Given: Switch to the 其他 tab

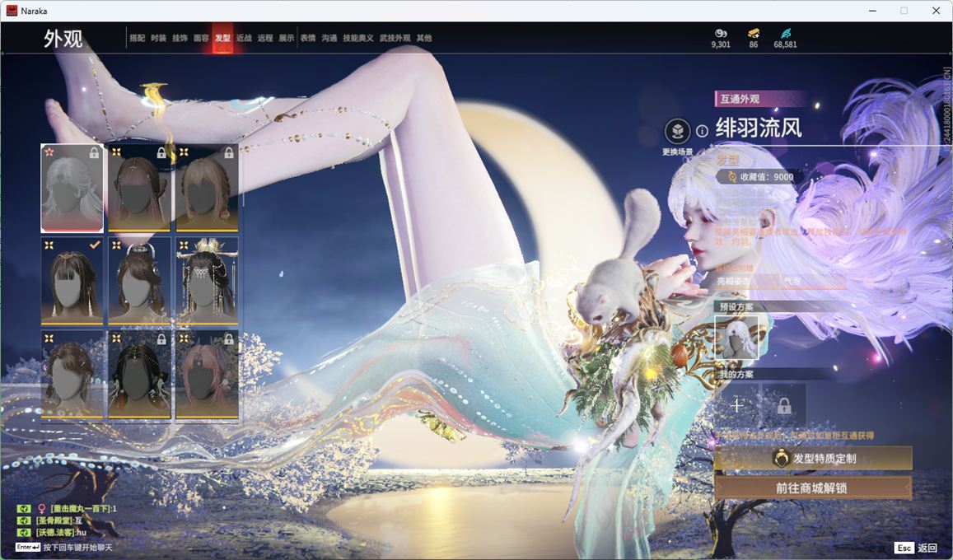Looking at the screenshot, I should [x=424, y=38].
